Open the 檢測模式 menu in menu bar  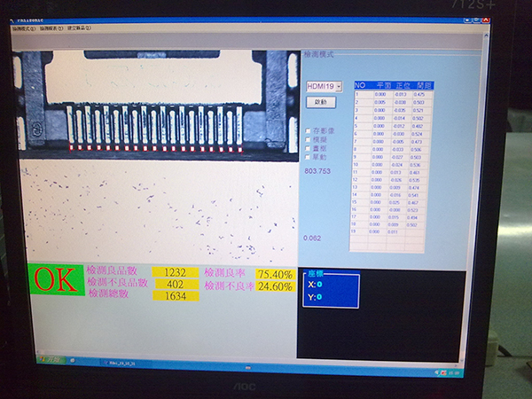tap(23, 27)
